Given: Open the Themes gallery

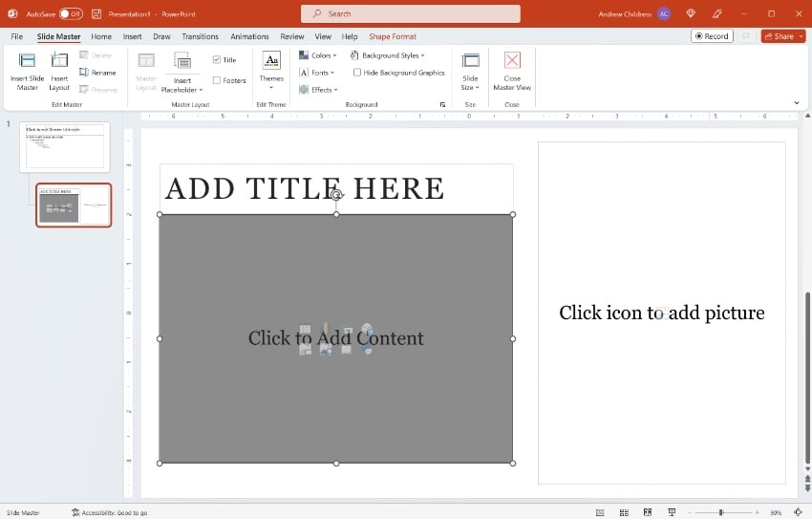Looking at the screenshot, I should pyautogui.click(x=271, y=68).
